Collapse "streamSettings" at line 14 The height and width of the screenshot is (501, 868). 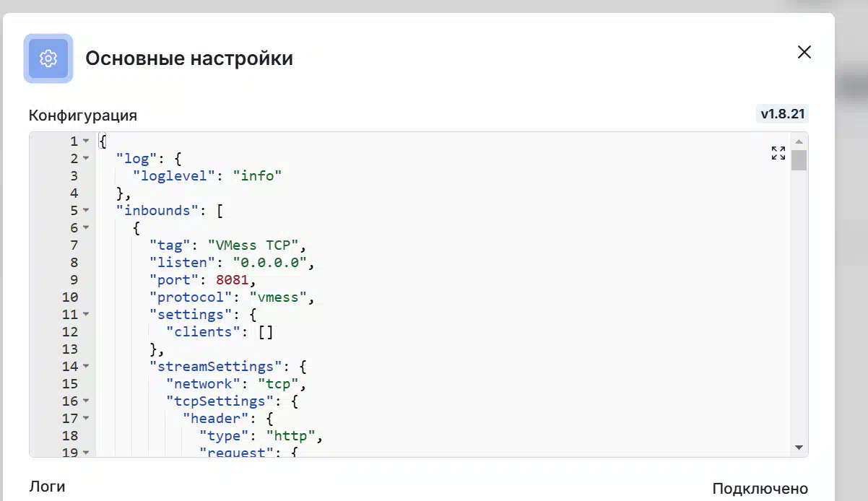point(86,366)
